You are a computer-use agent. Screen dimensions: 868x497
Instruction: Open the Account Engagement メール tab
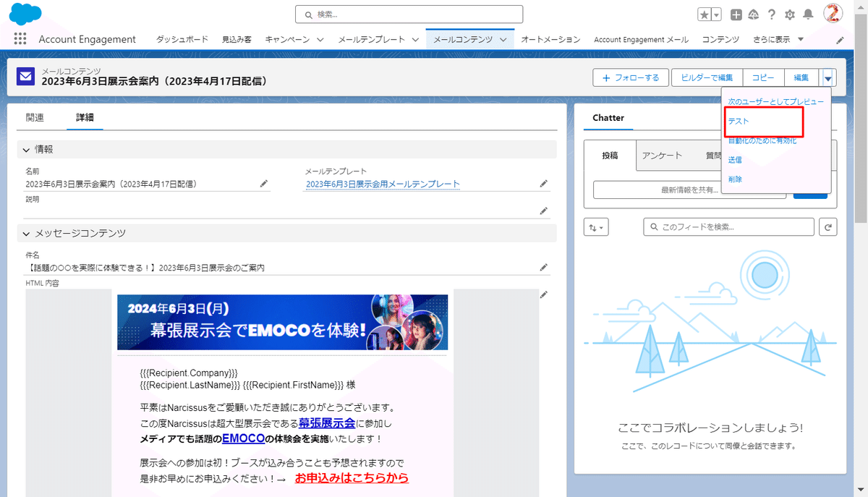click(641, 39)
